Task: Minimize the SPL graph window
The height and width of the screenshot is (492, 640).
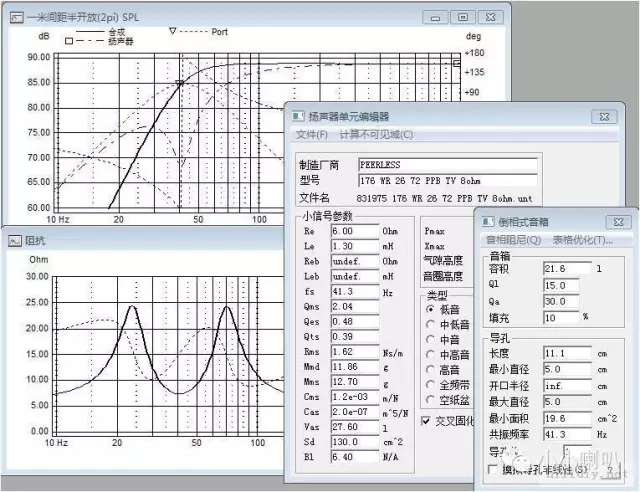Action: coord(434,17)
